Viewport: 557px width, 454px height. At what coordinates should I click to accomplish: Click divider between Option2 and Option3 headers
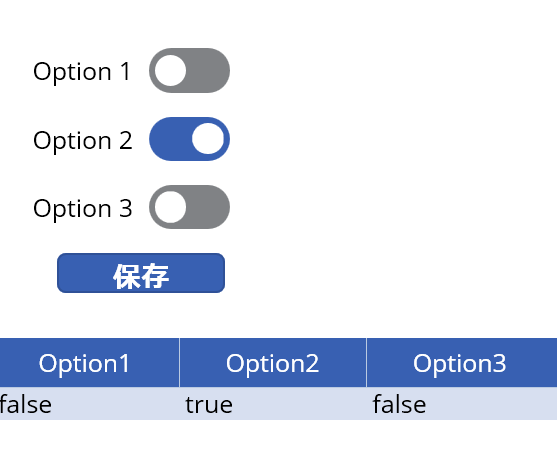(367, 363)
